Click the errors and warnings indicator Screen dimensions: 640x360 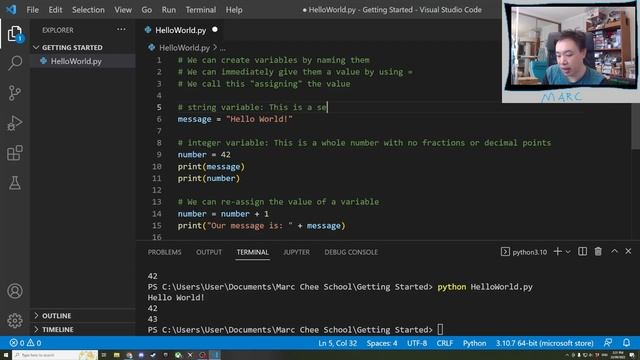click(25, 343)
